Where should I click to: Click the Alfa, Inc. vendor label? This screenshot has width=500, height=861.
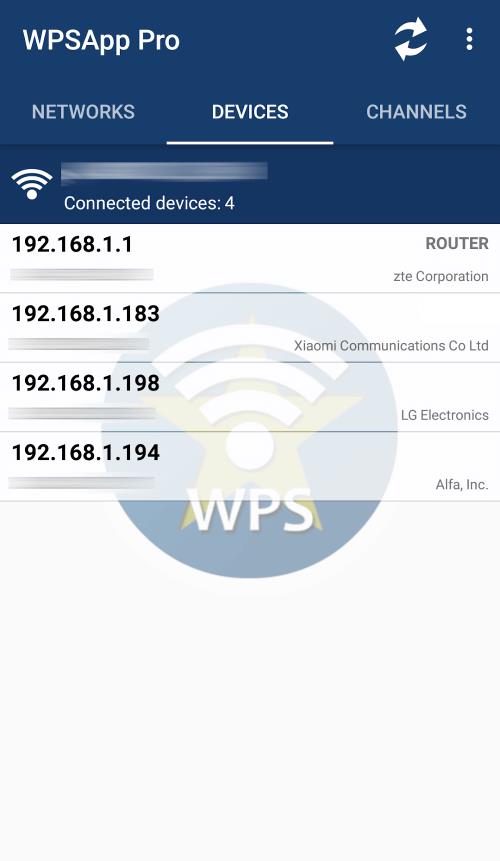[x=462, y=485]
